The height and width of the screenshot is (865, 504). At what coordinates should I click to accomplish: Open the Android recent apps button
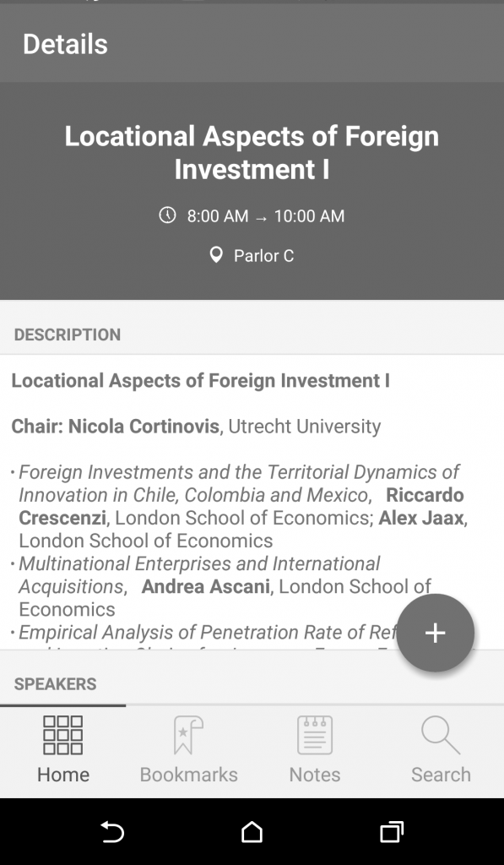tap(392, 832)
